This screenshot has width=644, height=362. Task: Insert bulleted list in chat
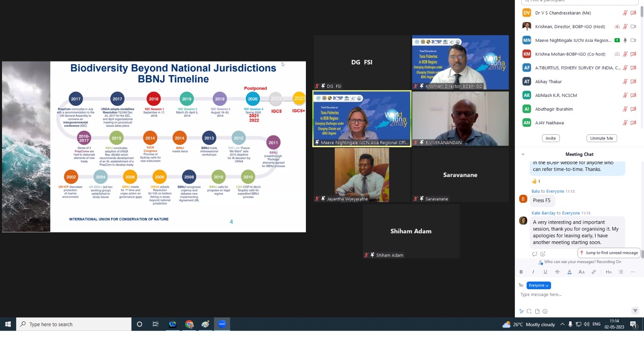pyautogui.click(x=621, y=272)
